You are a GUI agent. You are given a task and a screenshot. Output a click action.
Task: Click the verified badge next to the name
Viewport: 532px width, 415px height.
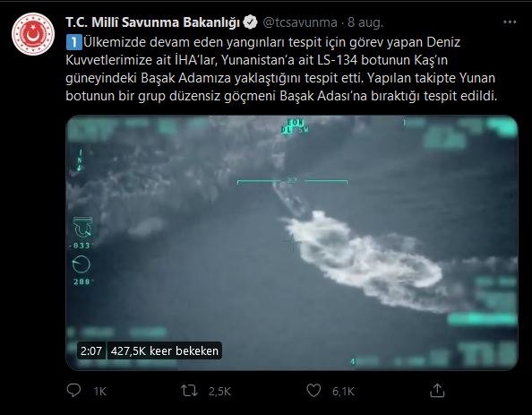(x=251, y=22)
